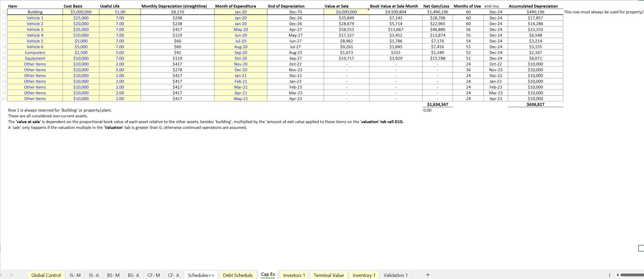
Task: Select Vehicle 4 expenditure month Jun-20
Action: [x=241, y=35]
